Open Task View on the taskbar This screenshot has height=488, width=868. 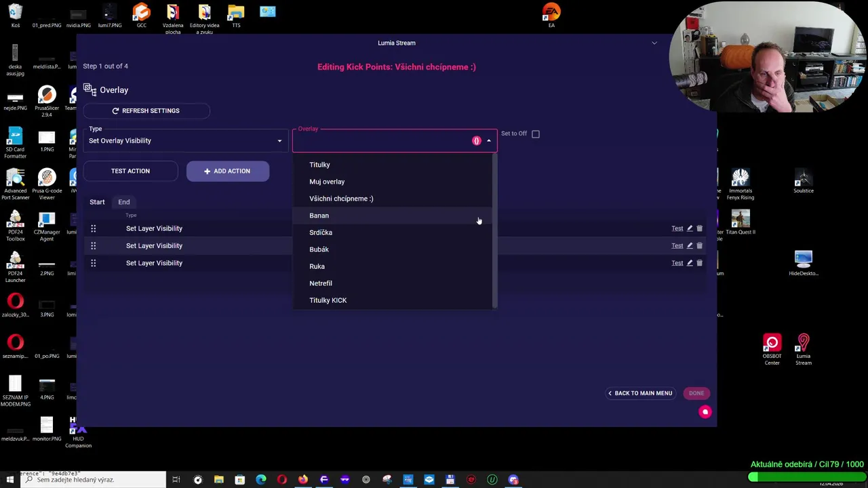click(x=176, y=480)
